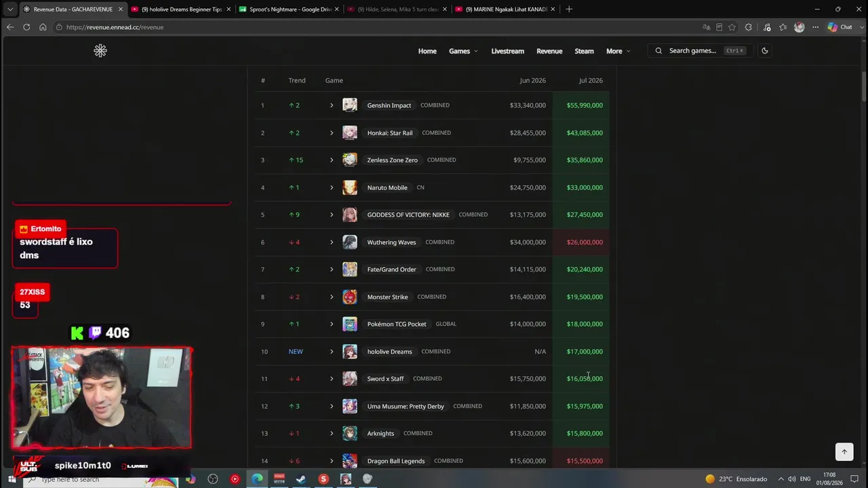Open the Livestream page

[507, 51]
